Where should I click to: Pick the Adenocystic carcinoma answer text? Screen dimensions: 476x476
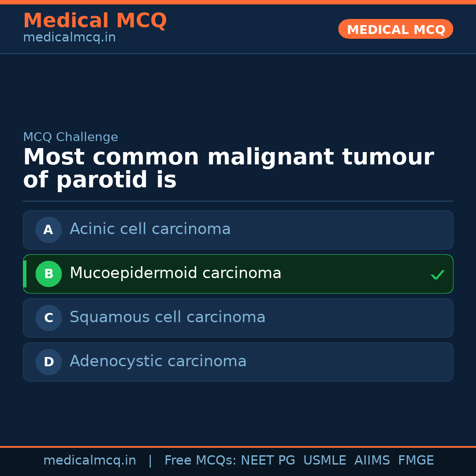click(158, 361)
